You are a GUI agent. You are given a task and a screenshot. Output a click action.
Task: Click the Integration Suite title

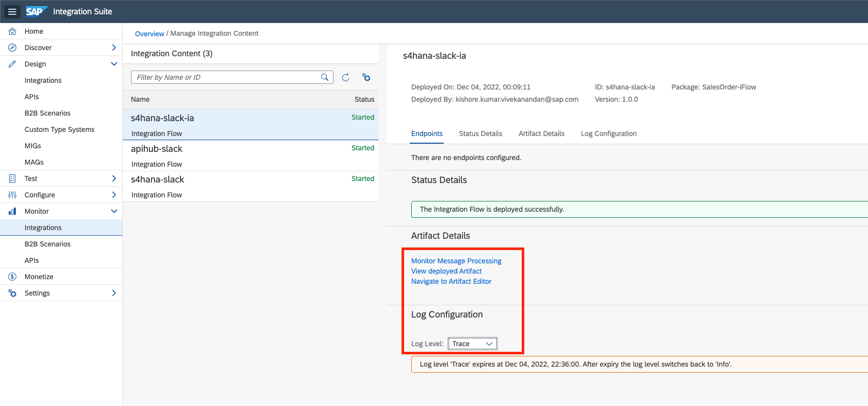(82, 11)
